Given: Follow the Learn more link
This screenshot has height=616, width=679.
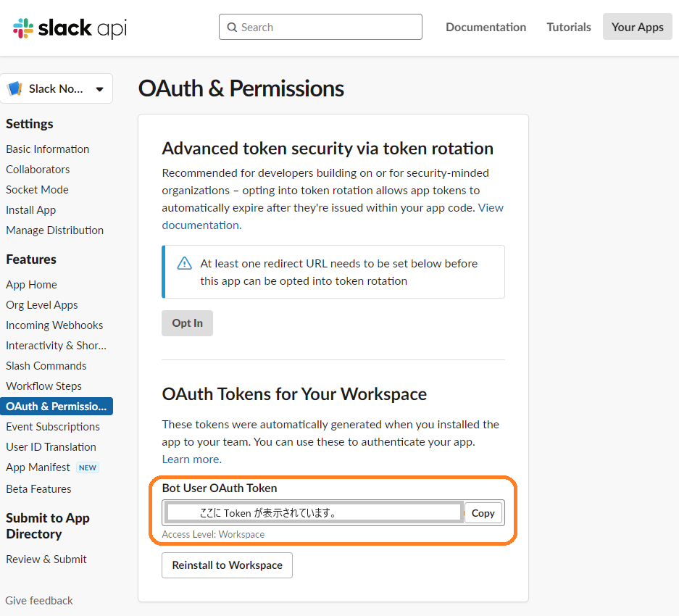Looking at the screenshot, I should click(x=191, y=459).
